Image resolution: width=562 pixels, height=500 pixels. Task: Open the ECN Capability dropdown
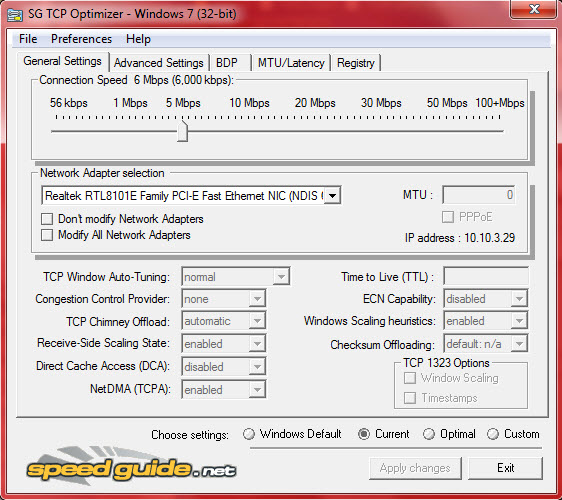(519, 299)
